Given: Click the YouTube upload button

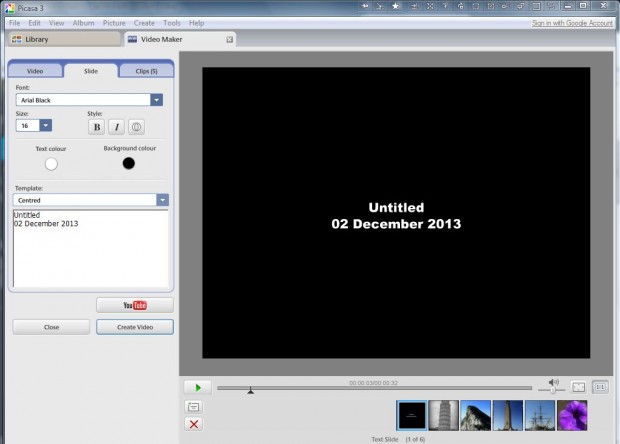Looking at the screenshot, I should [134, 305].
